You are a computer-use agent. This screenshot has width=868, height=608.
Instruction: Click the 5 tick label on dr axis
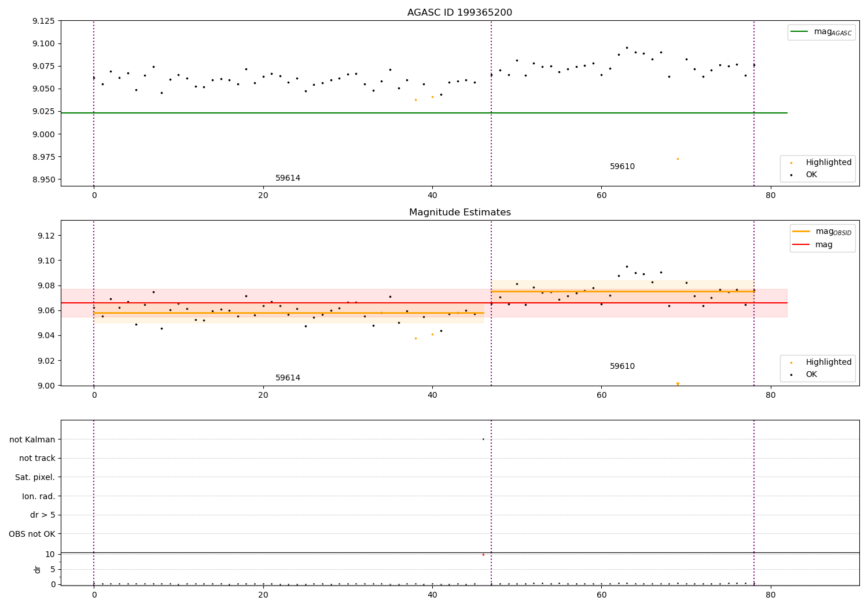[53, 569]
